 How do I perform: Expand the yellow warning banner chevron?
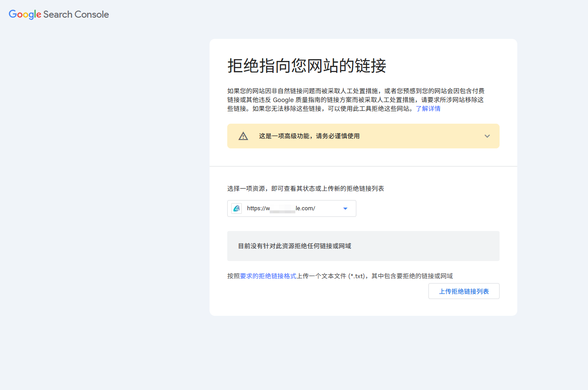[x=487, y=136]
